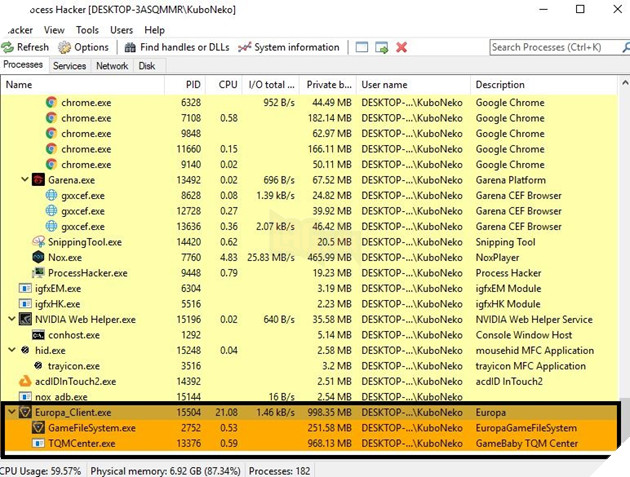630x477 pixels.
Task: Click the Garena.exe red icon
Action: (39, 180)
